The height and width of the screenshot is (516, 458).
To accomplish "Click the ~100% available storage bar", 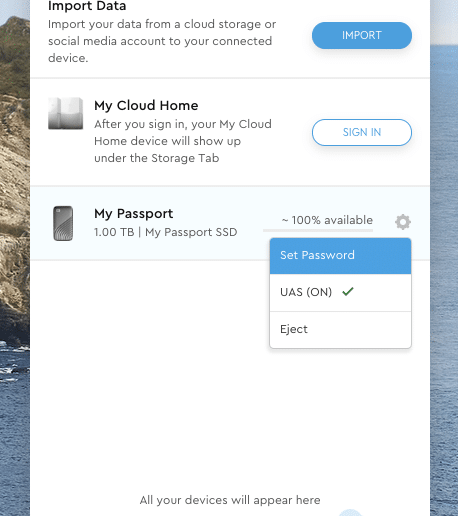I will pyautogui.click(x=318, y=230).
